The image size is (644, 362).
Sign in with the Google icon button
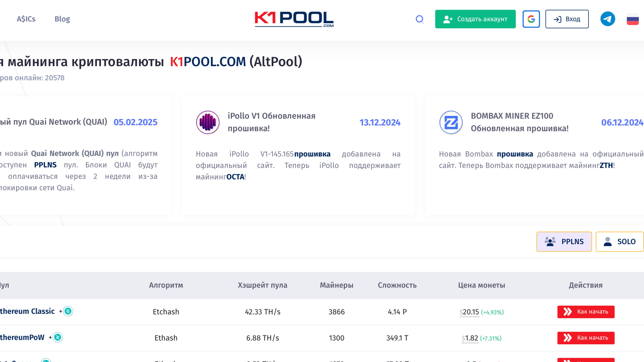(531, 19)
